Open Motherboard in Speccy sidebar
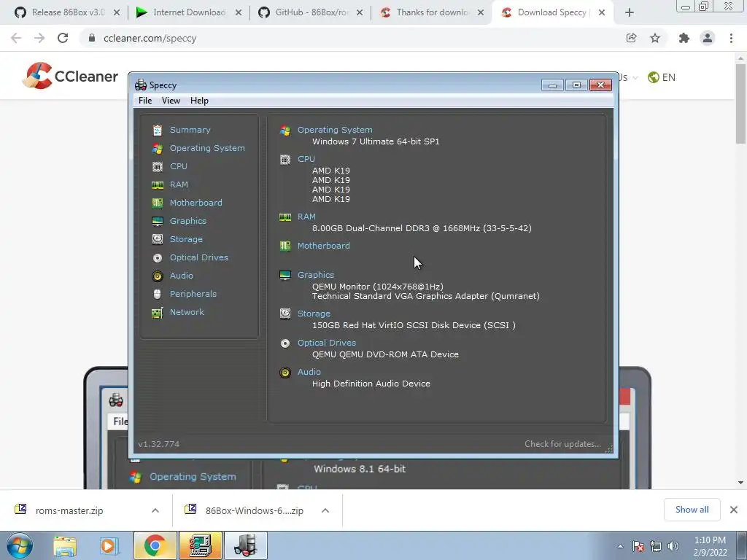 [x=196, y=203]
